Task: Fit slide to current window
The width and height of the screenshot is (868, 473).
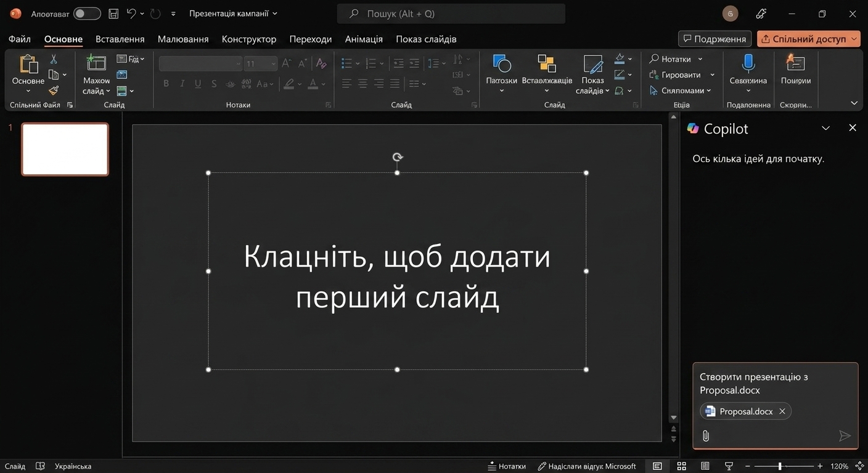Action: pyautogui.click(x=860, y=466)
